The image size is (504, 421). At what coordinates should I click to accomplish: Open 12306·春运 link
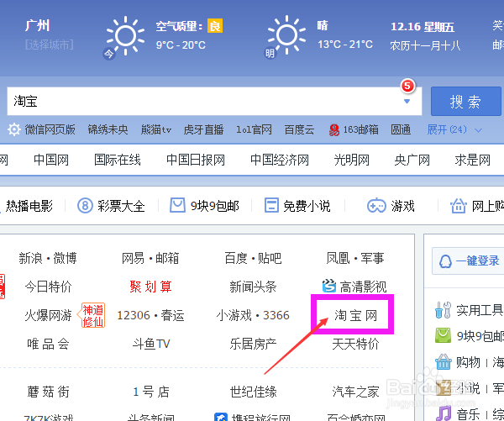click(150, 315)
